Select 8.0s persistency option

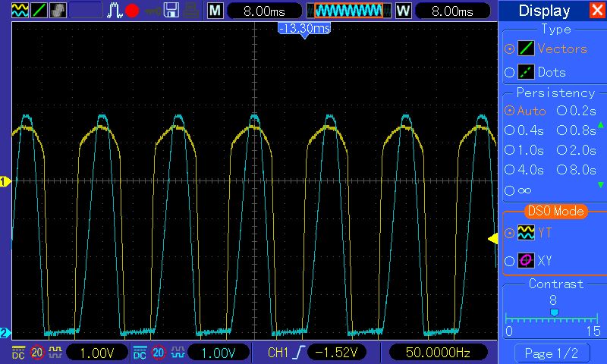tap(577, 170)
